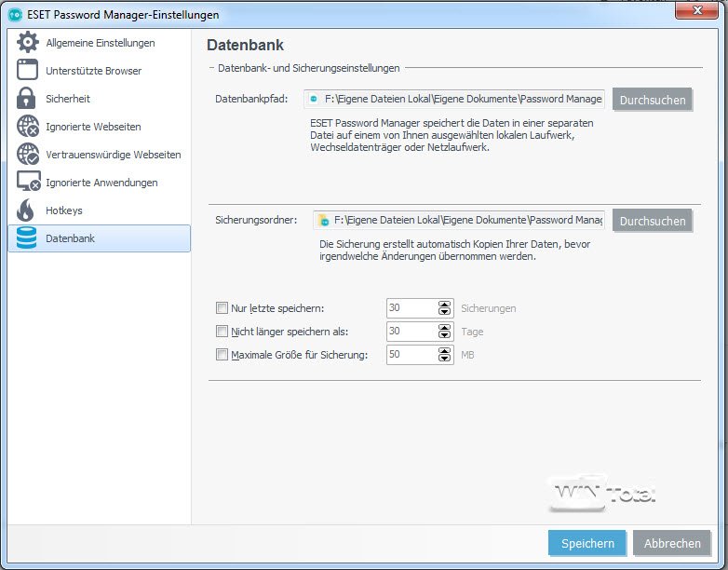728x570 pixels.
Task: Click the padlock icon for Sicherheit
Action: 26,98
